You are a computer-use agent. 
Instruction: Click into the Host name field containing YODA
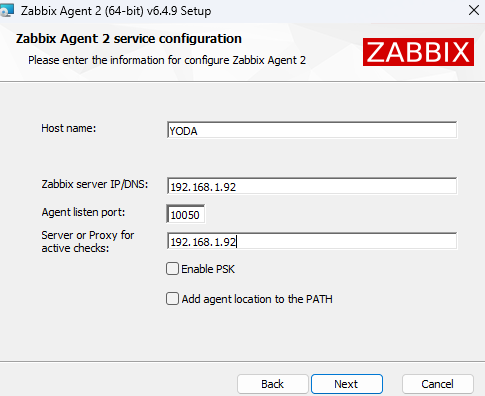(312, 130)
